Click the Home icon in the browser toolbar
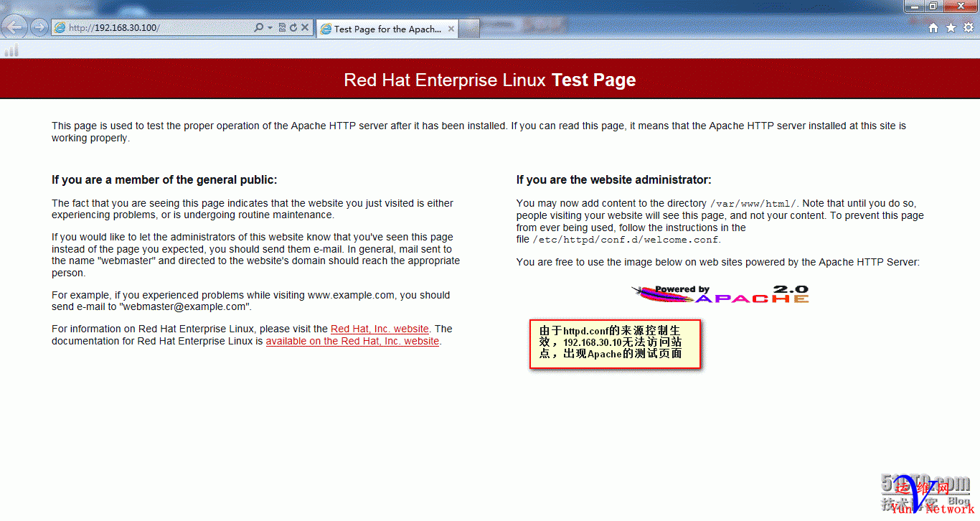Screen dimensions: 980x521 point(933,28)
